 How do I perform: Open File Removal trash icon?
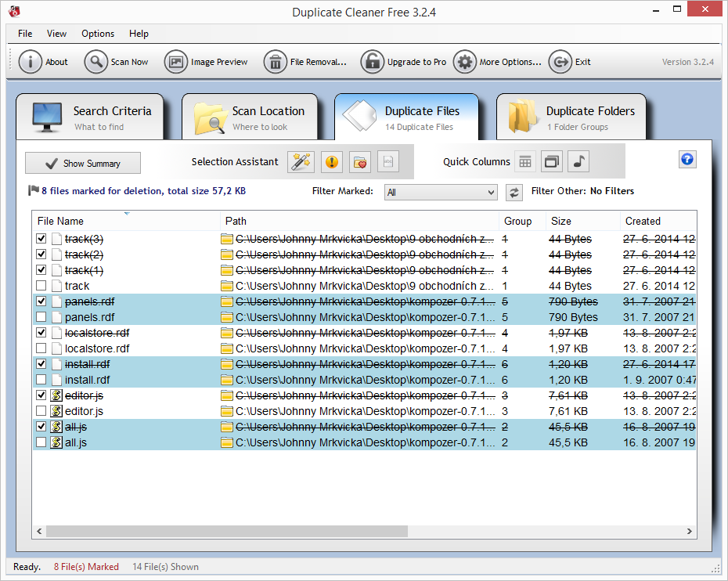coord(276,62)
